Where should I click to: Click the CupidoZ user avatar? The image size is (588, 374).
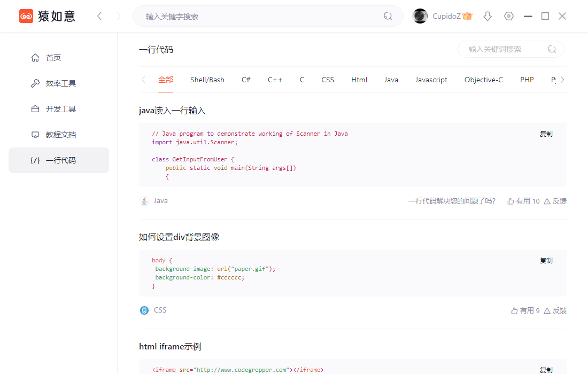[x=420, y=16]
